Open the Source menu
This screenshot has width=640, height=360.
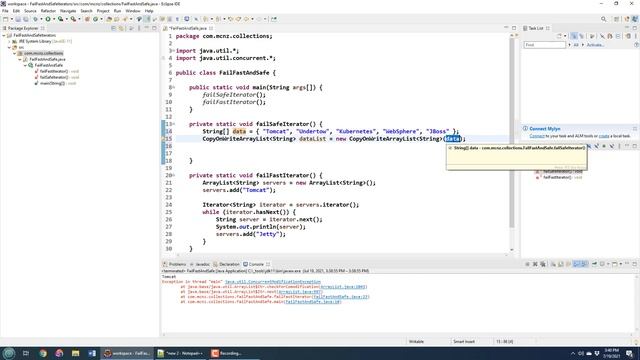(x=30, y=11)
